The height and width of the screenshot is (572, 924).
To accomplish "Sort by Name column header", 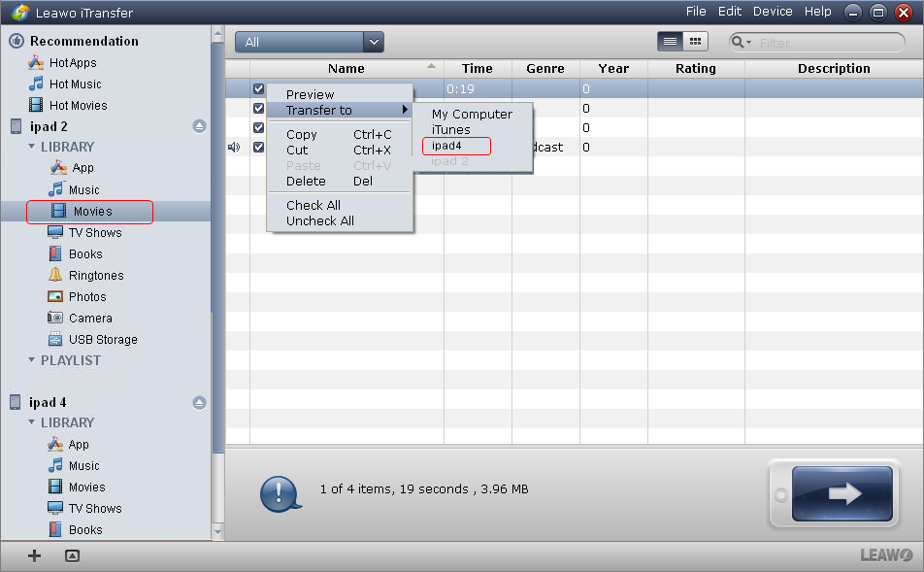I will click(346, 68).
